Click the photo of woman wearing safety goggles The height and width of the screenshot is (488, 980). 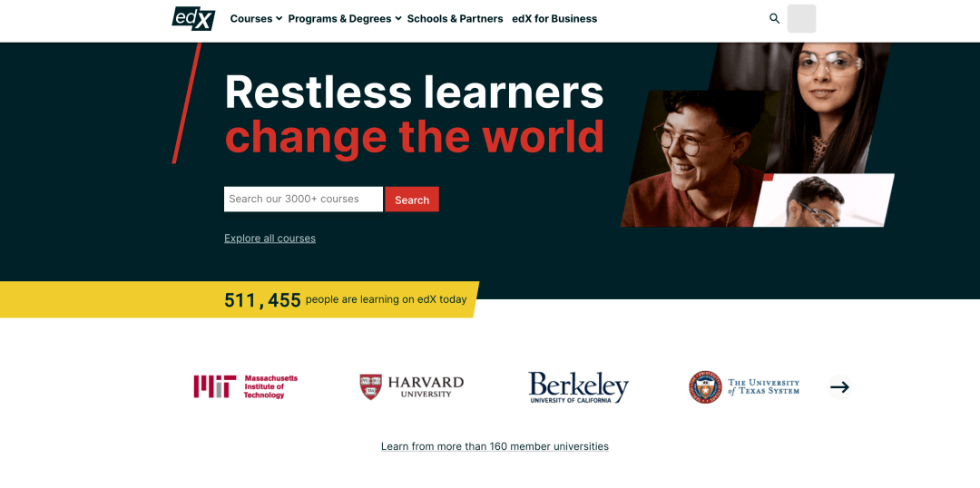click(x=830, y=100)
